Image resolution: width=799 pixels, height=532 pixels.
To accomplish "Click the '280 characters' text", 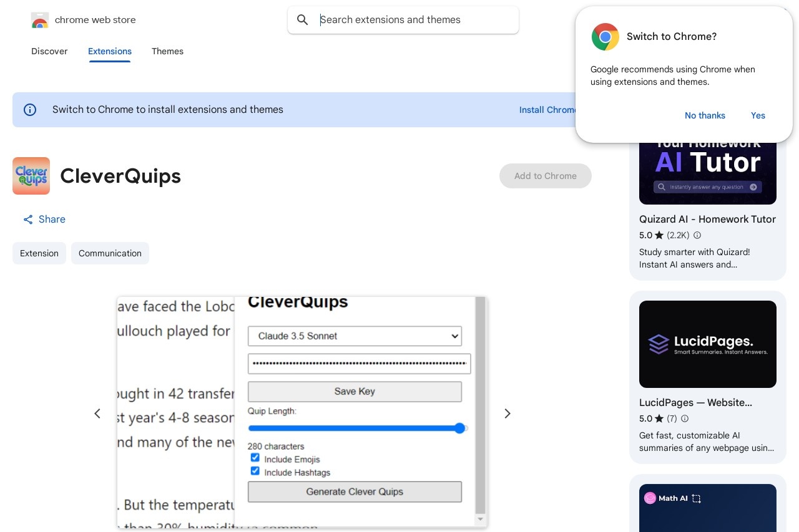I will [x=276, y=447].
